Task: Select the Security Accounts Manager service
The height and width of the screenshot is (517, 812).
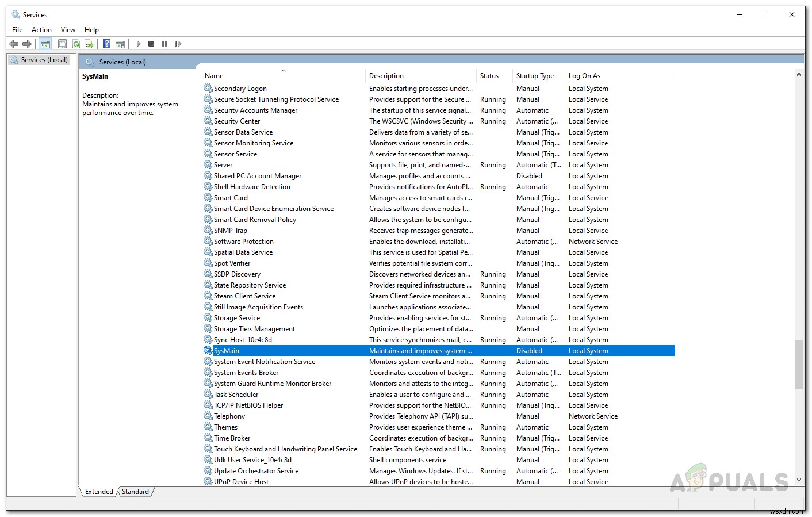Action: [x=439, y=110]
